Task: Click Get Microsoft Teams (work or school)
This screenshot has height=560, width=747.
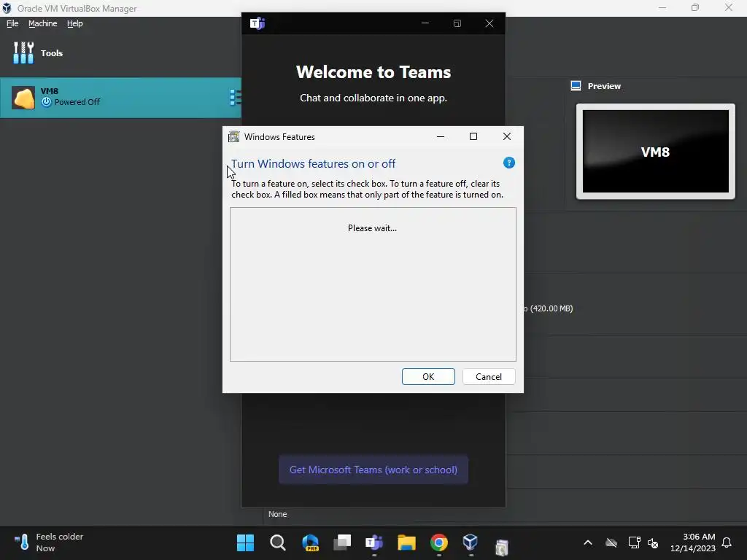Action: click(x=373, y=470)
